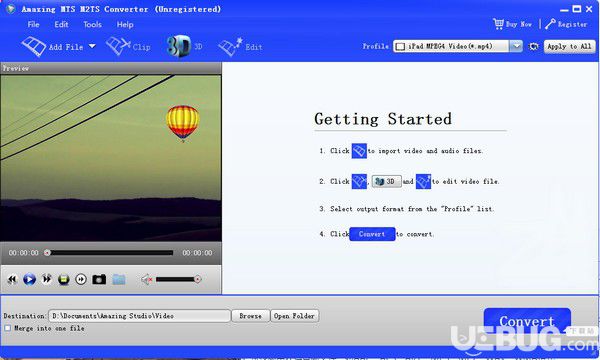Play the preview video
Image resolution: width=600 pixels, height=360 pixels.
(29, 279)
